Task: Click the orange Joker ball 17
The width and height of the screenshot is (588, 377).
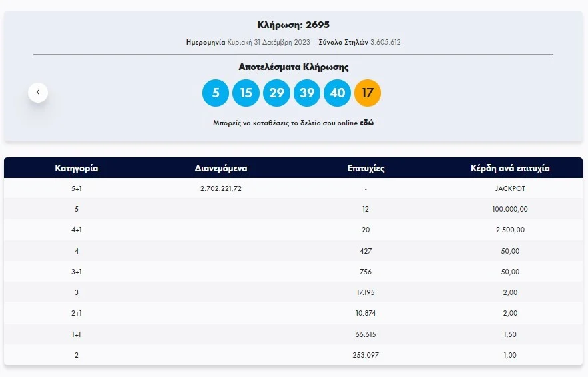Action: 368,93
